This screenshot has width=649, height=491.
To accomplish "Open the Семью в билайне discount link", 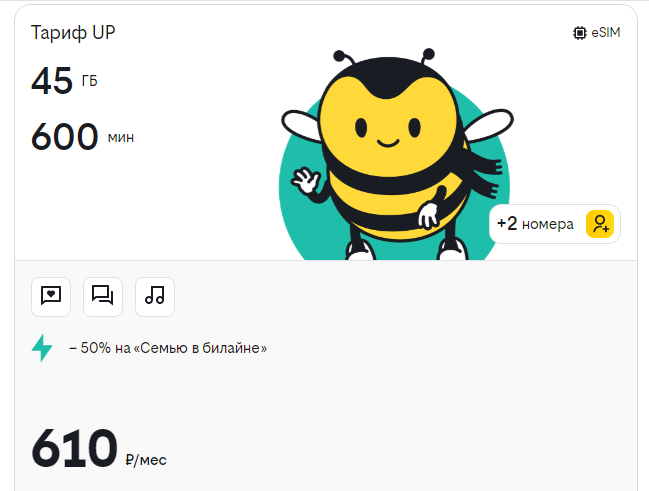I will [168, 348].
